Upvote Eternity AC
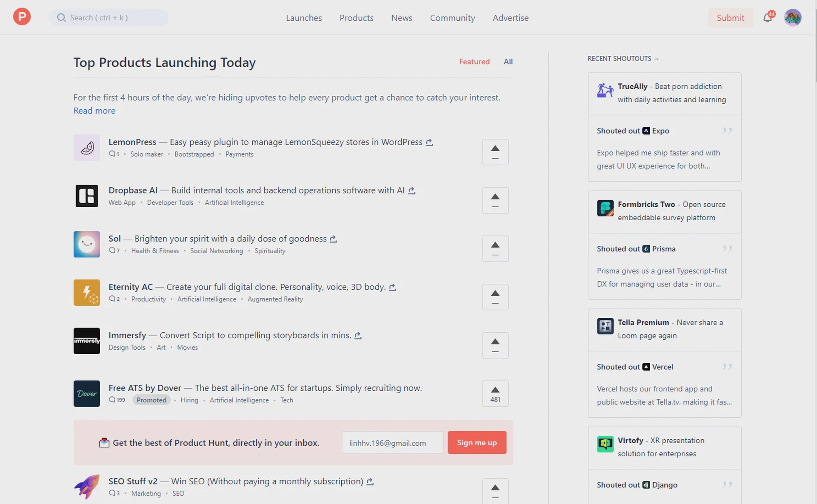The image size is (817, 504). pos(495,297)
